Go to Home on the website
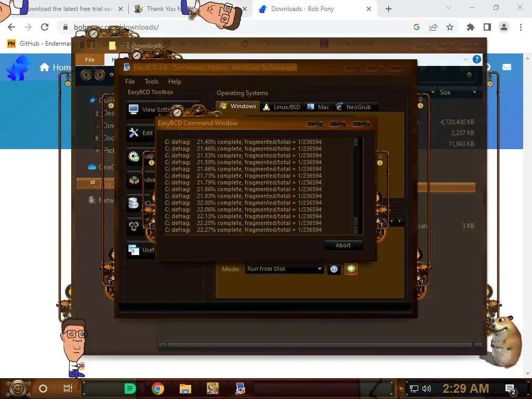This screenshot has height=399, width=532. [55, 67]
